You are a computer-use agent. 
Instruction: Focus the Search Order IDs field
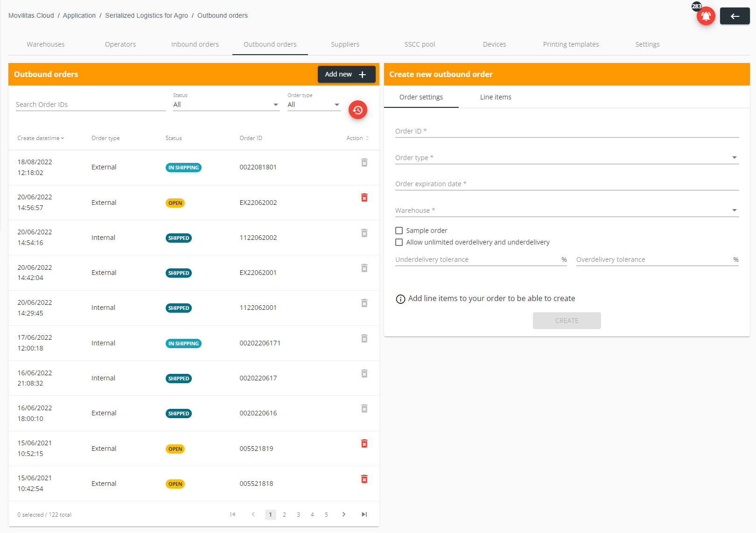pyautogui.click(x=91, y=105)
